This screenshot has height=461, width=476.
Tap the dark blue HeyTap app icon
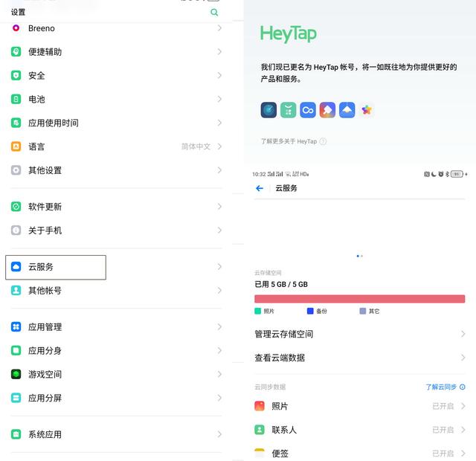coord(268,110)
